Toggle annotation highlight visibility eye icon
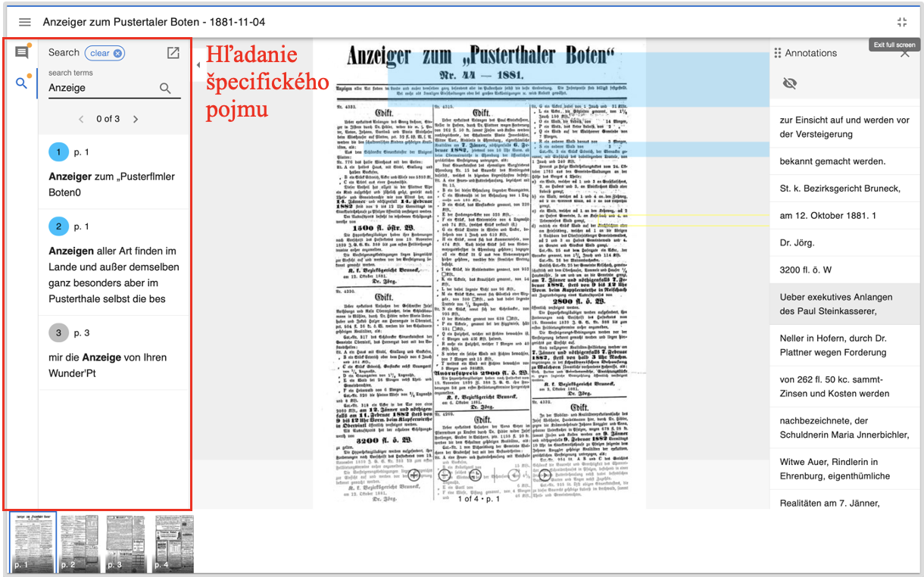Screen dimensions: 924x577 [x=790, y=83]
